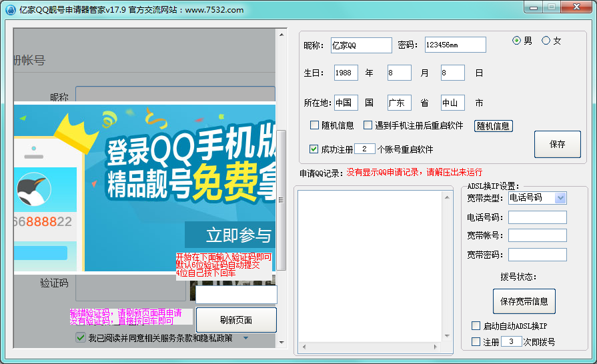The width and height of the screenshot is (597, 364).
Task: Click the app icon in title bar
Action: click(x=11, y=9)
